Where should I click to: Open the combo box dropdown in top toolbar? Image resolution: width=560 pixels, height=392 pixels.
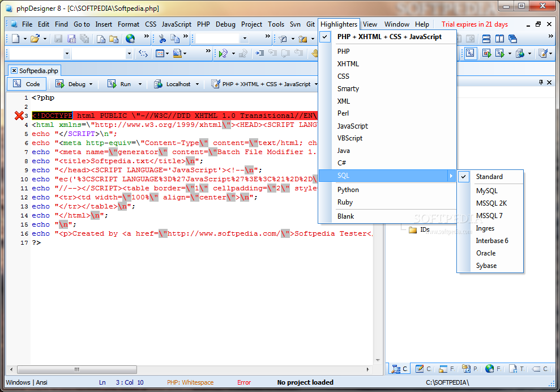click(x=245, y=38)
